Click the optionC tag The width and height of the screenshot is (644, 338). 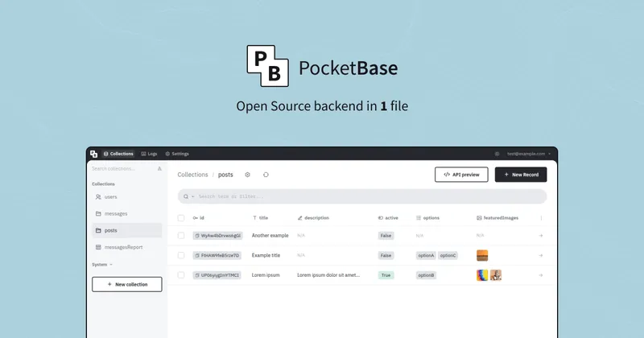click(x=448, y=255)
